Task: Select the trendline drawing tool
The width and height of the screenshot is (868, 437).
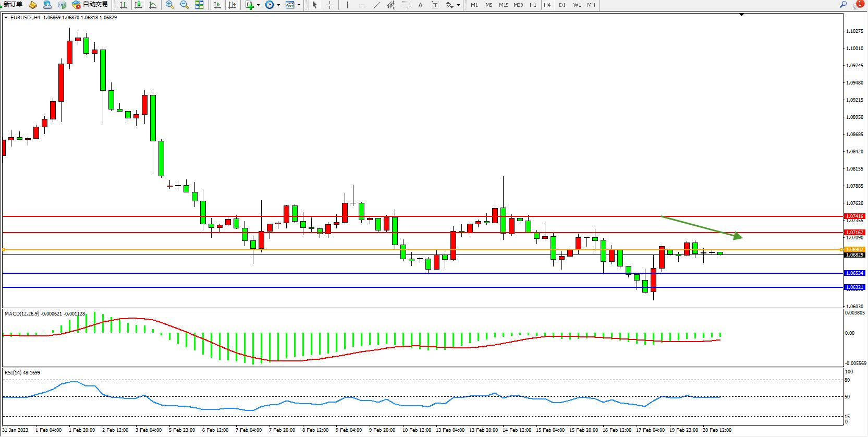Action: [377, 5]
